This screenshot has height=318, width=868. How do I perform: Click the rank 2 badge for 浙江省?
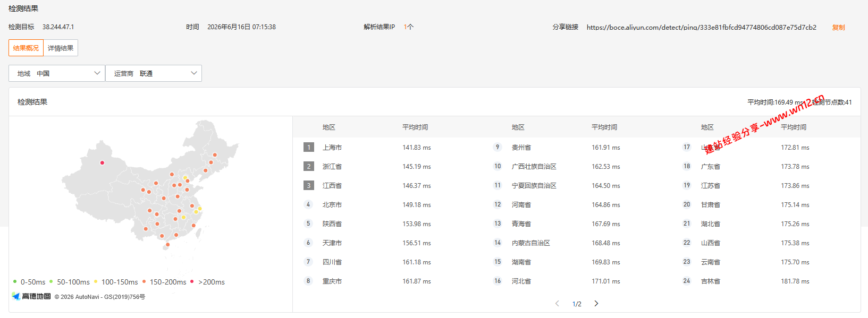(x=309, y=166)
